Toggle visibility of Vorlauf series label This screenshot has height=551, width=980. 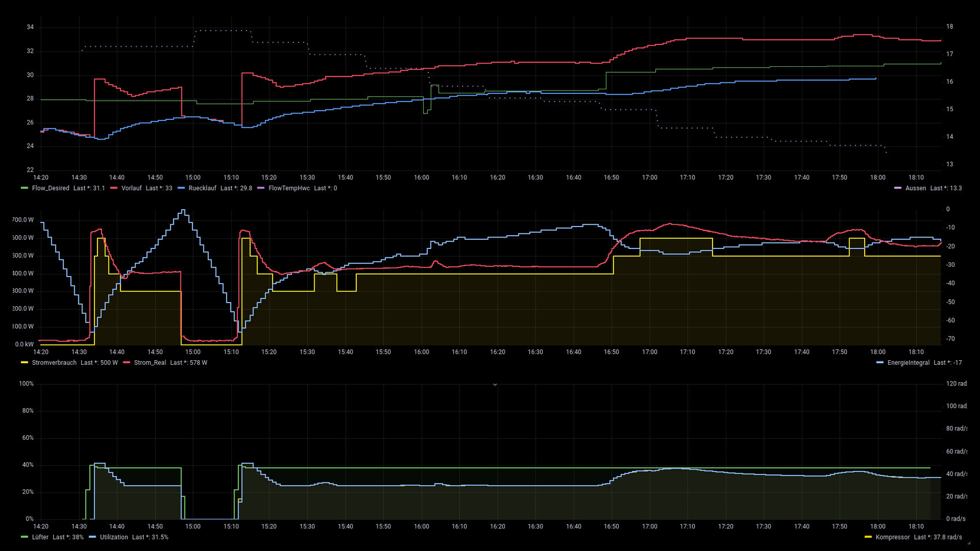coord(131,188)
